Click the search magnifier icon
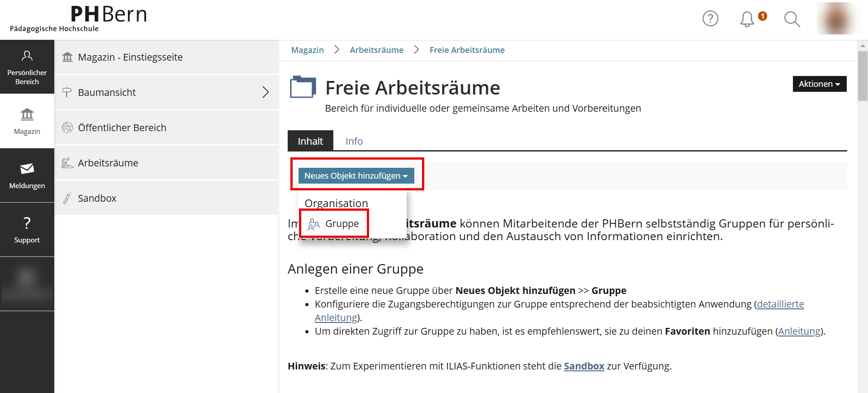Screen dimensions: 868x393 coord(792,19)
